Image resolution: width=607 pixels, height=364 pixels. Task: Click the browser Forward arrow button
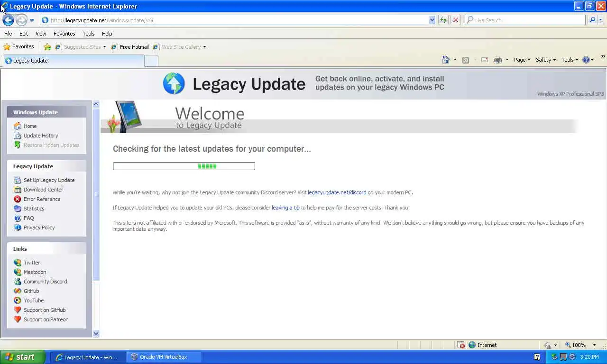pyautogui.click(x=21, y=20)
